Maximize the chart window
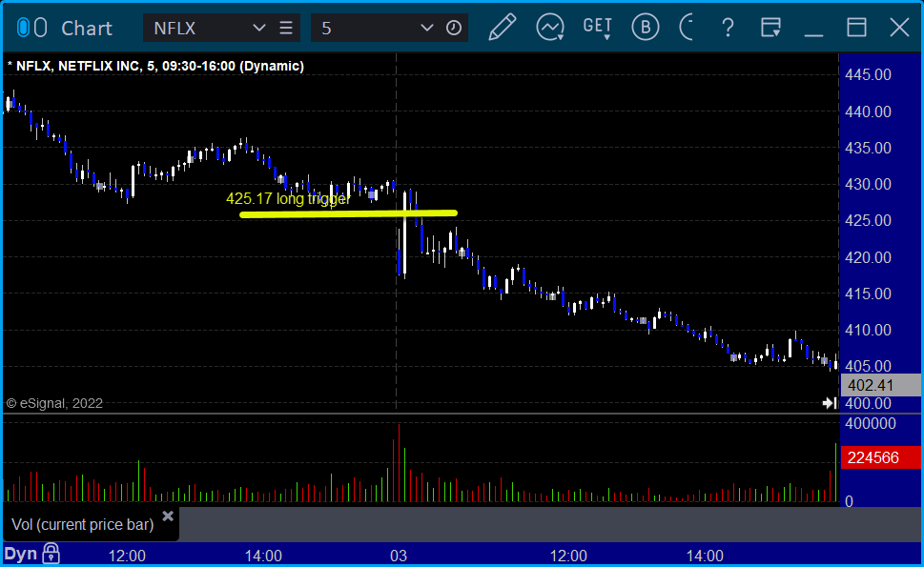Viewport: 924px width, 567px height. point(856,28)
